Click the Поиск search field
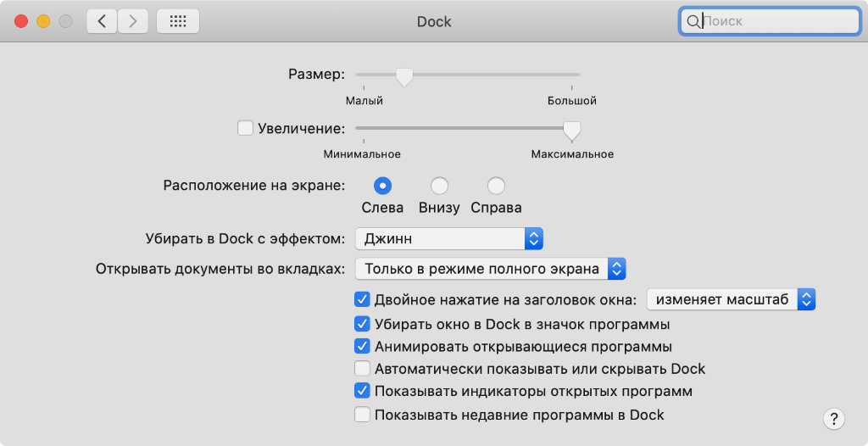Screen dimensions: 868x446 776,21
